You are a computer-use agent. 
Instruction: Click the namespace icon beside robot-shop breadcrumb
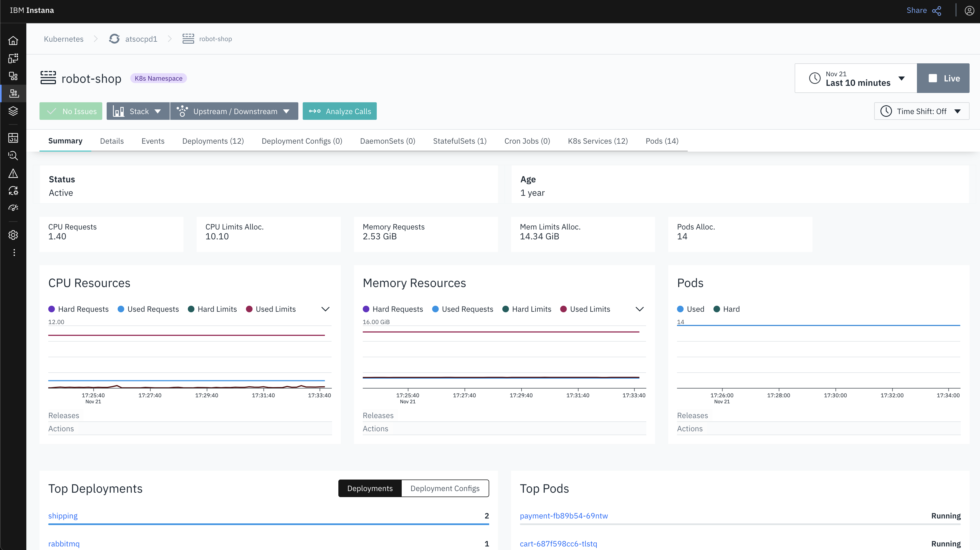188,39
